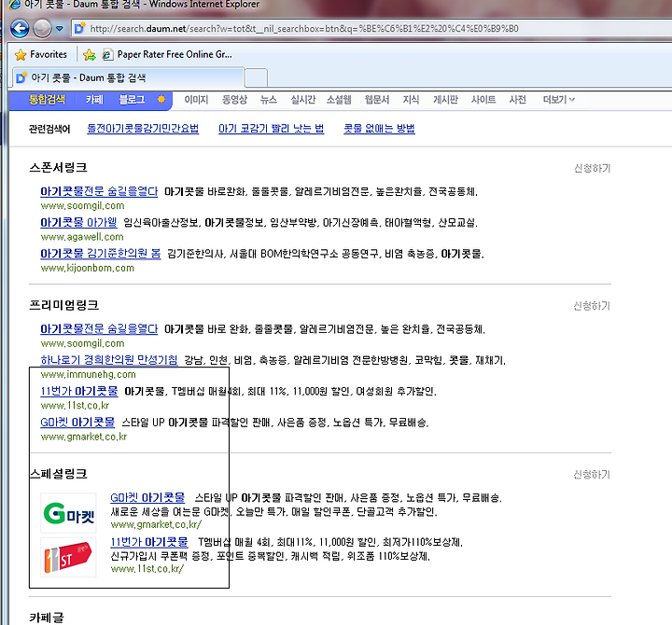The height and width of the screenshot is (625, 672).
Task: Open 하나로기 경희한의원 만성기침 link
Action: point(109,360)
